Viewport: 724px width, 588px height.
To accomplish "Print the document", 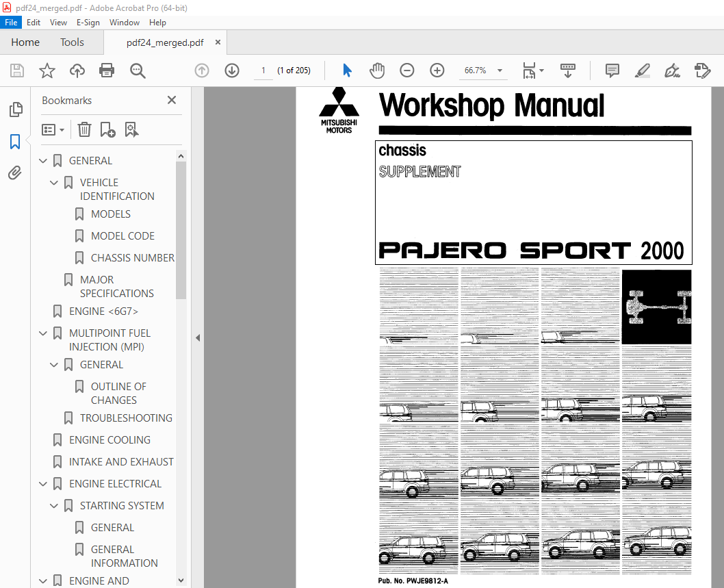I will point(107,71).
